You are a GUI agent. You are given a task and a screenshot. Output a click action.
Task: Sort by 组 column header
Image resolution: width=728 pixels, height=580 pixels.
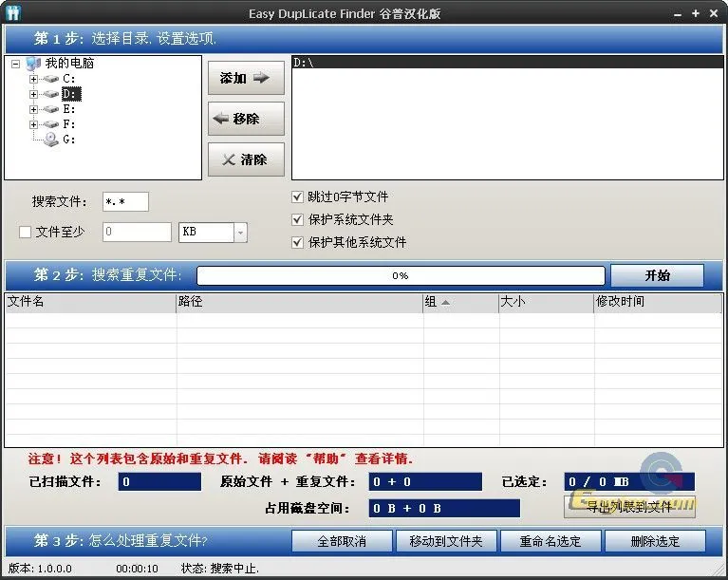460,302
